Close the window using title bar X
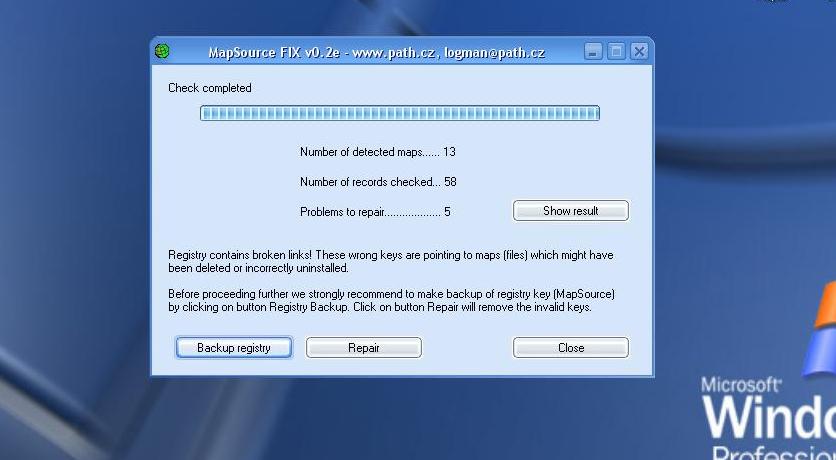This screenshot has height=460, width=836. 639,51
